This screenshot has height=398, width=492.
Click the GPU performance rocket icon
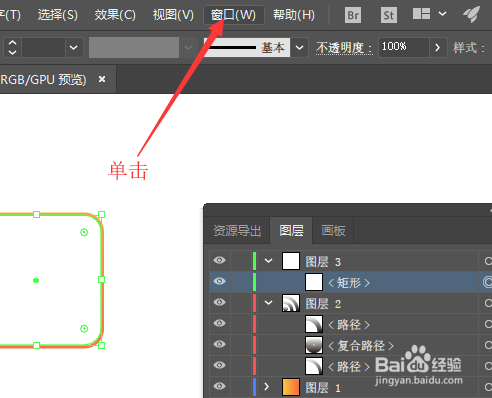[x=471, y=14]
